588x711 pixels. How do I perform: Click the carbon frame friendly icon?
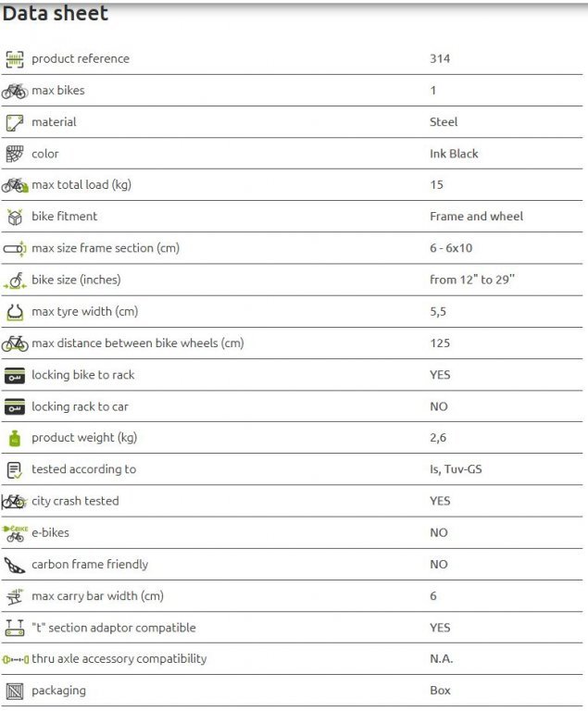(15, 565)
